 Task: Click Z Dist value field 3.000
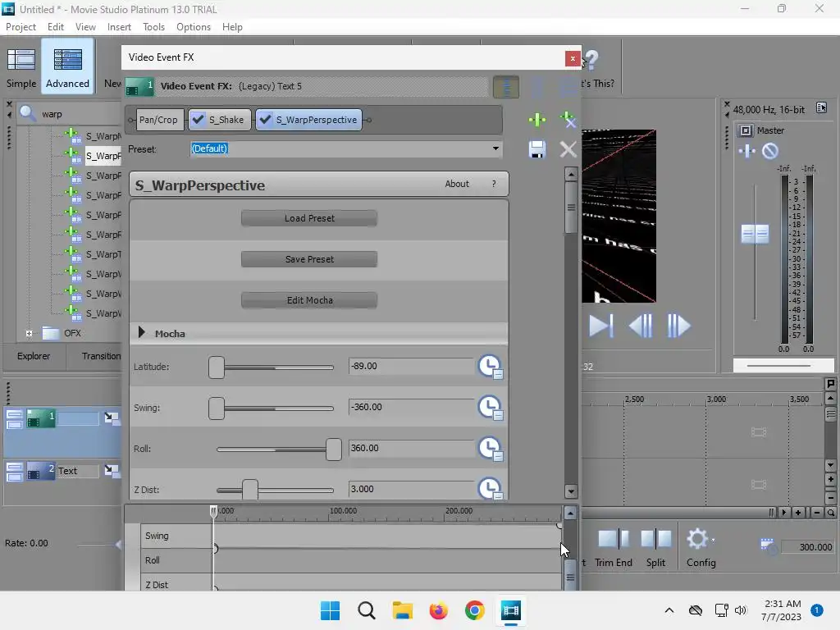[x=411, y=489]
